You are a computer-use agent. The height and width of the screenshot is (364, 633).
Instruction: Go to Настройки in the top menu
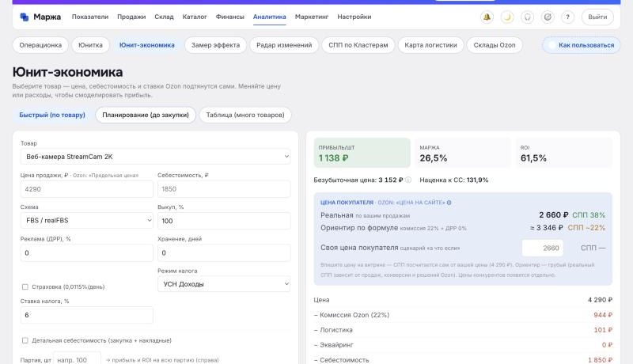pyautogui.click(x=354, y=17)
